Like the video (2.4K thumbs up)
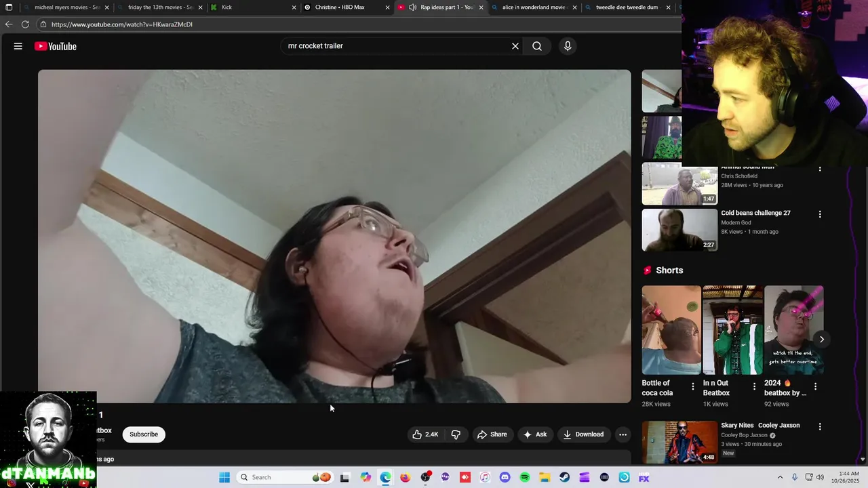The image size is (868, 488). coord(426,434)
